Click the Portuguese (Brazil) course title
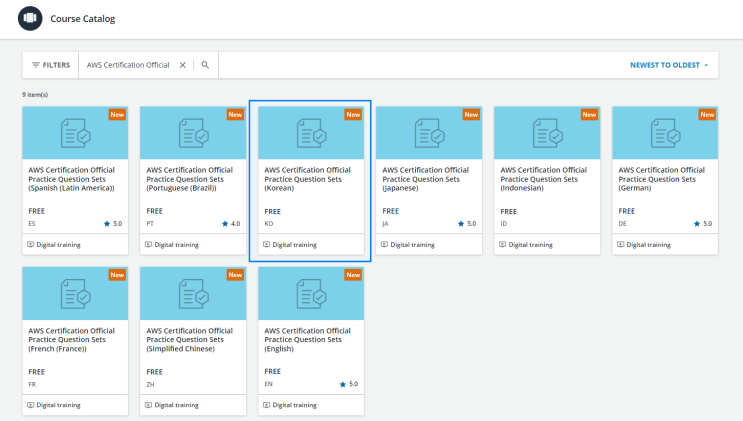This screenshot has height=421, width=743. pos(190,179)
